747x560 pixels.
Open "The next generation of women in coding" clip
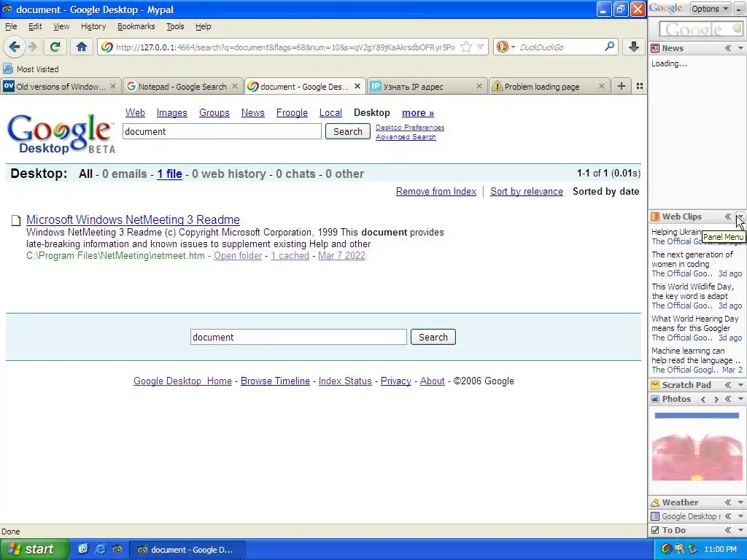point(692,260)
